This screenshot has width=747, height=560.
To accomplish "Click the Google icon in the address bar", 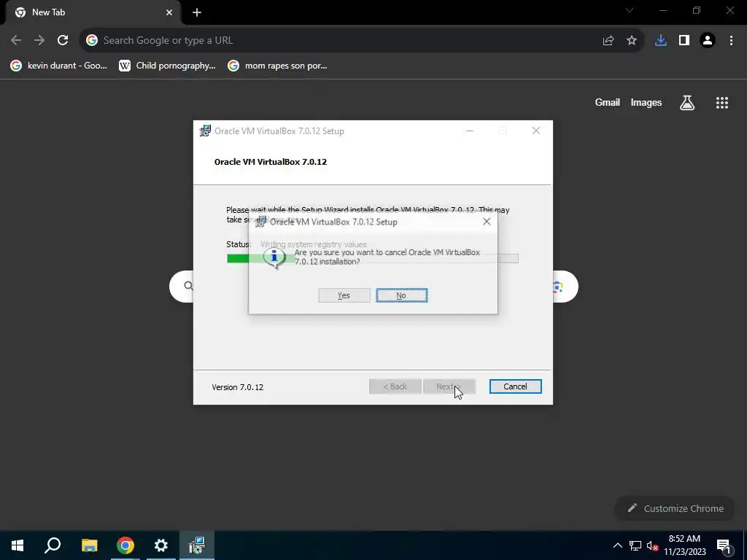I will pos(92,41).
